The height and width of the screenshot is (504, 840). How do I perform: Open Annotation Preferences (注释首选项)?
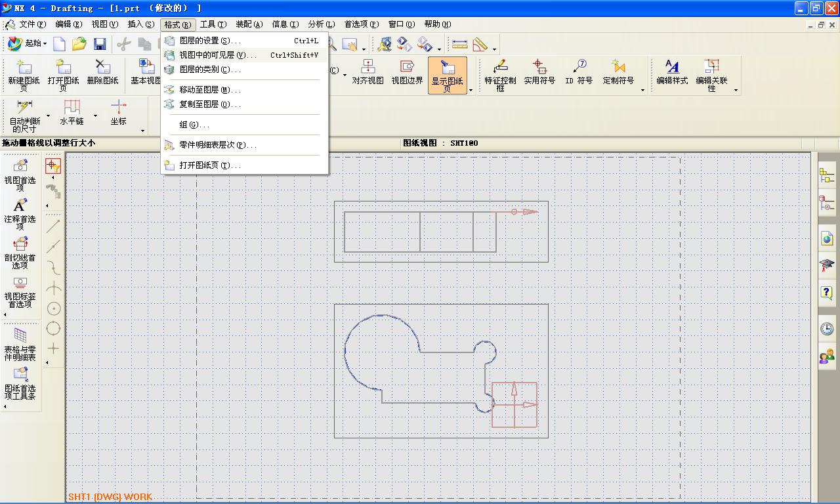[20, 213]
